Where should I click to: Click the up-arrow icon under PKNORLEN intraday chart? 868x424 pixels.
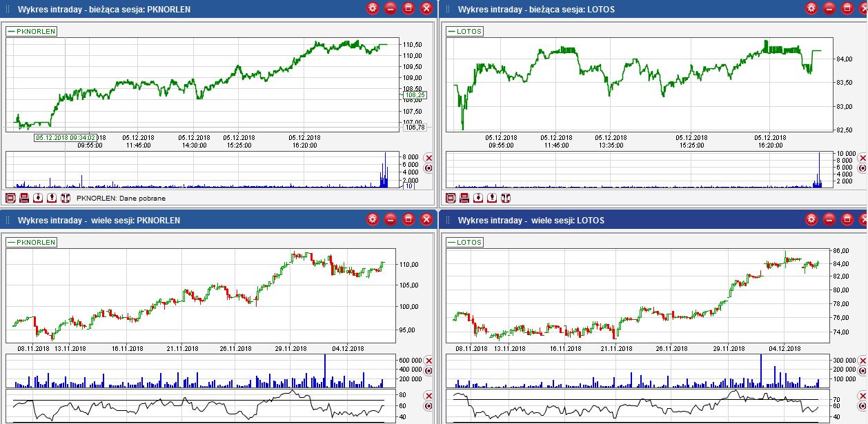(52, 198)
